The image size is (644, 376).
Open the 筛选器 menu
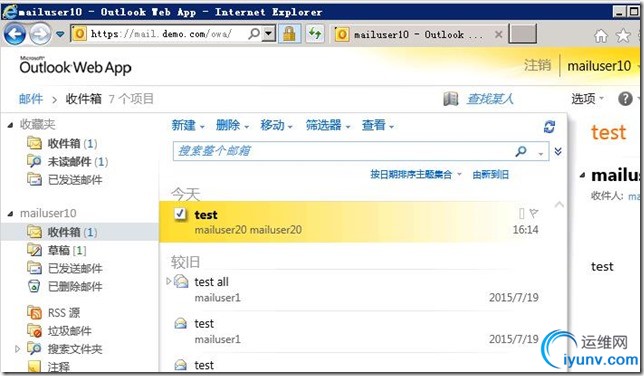327,125
